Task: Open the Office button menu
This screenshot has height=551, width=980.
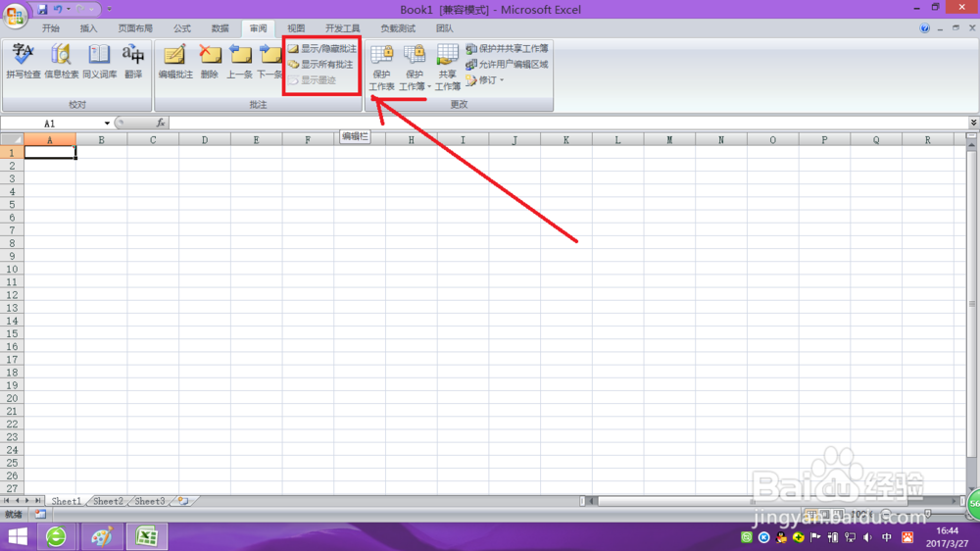Action: 15,15
